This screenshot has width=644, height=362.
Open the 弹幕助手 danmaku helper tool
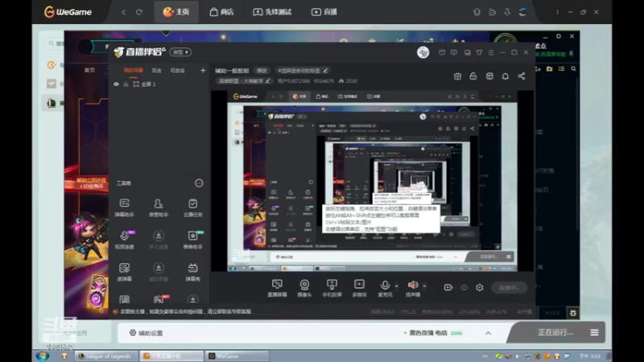coord(124,208)
